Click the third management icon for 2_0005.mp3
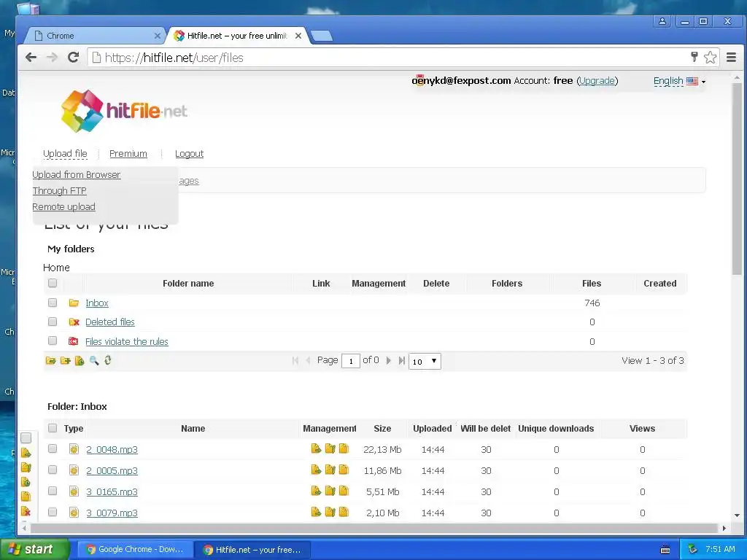 pos(344,470)
